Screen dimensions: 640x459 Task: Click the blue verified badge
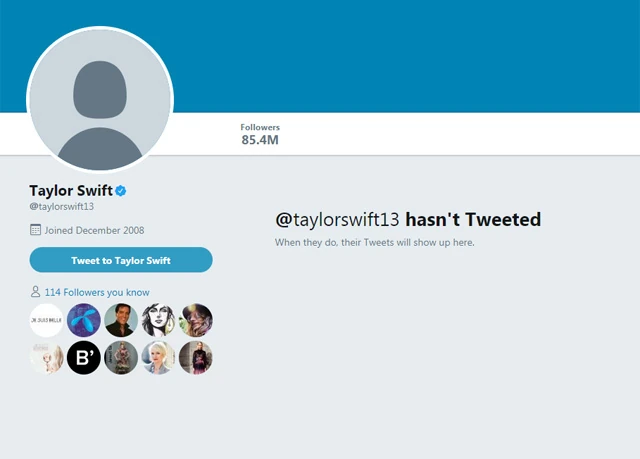120,190
